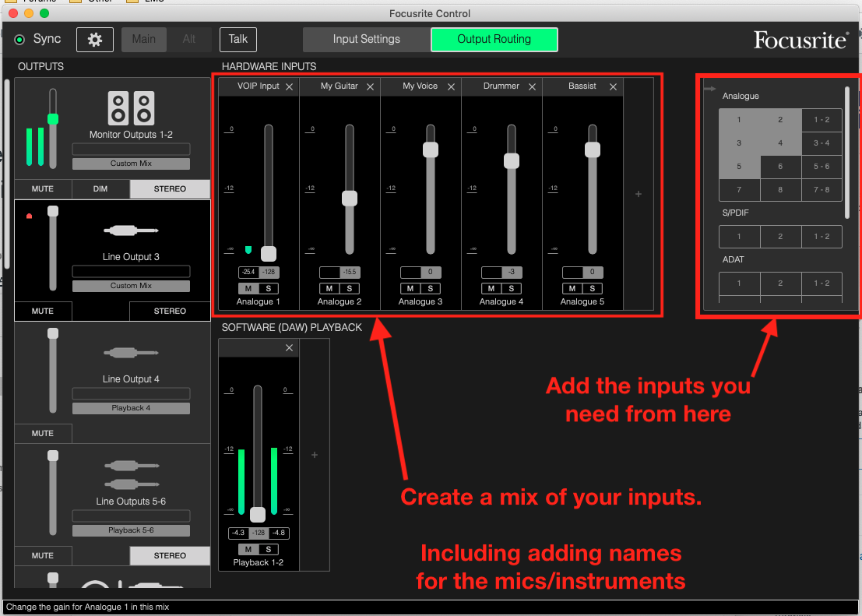Screen dimensions: 862x616
Task: Click the Monitor Outputs 1-2 green volume fader
Action: (x=53, y=119)
